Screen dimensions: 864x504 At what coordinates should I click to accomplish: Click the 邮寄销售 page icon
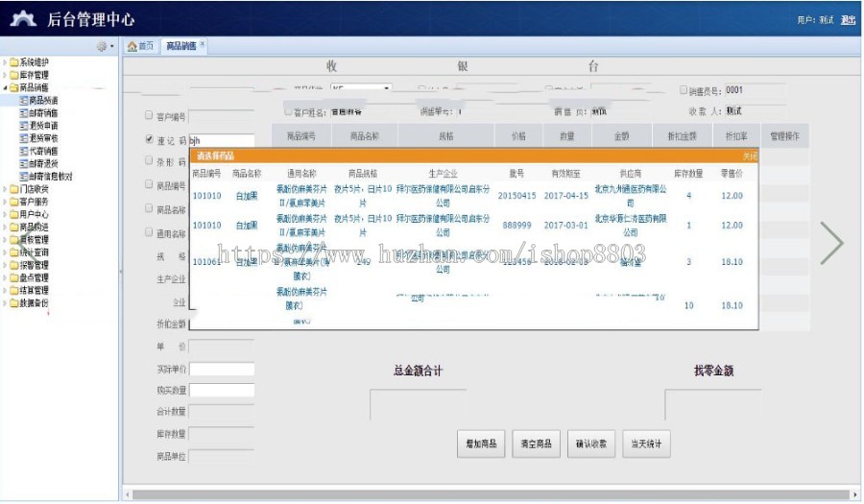(x=24, y=113)
